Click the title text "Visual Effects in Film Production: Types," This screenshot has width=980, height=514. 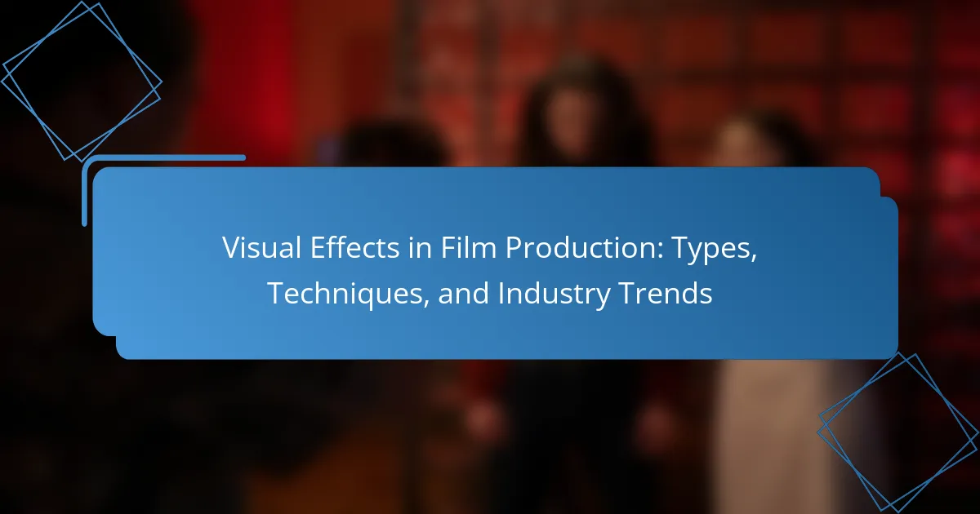pyautogui.click(x=490, y=250)
